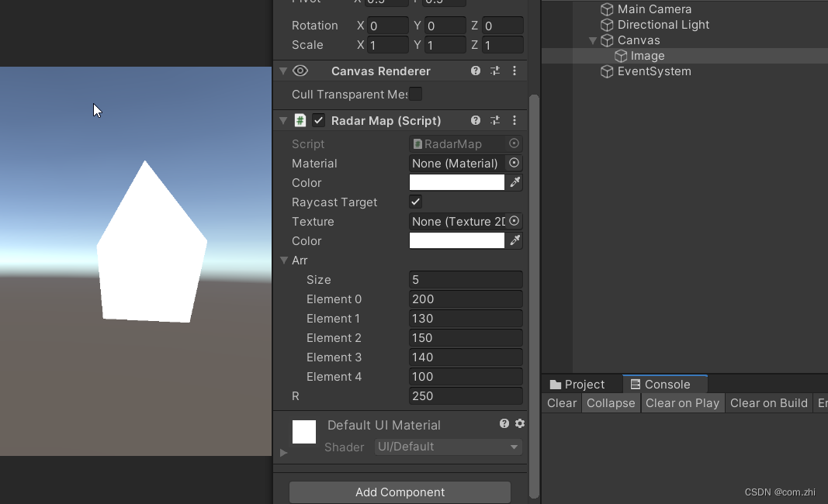Select Directional Light cube icon in Hierarchy
The image size is (828, 504).
tap(607, 25)
